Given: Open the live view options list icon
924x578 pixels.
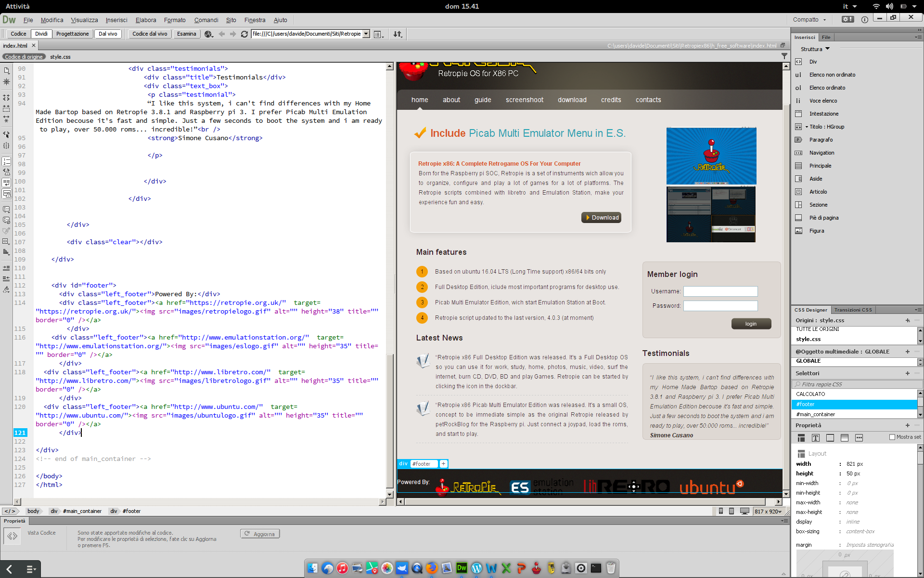Looking at the screenshot, I should coord(379,34).
